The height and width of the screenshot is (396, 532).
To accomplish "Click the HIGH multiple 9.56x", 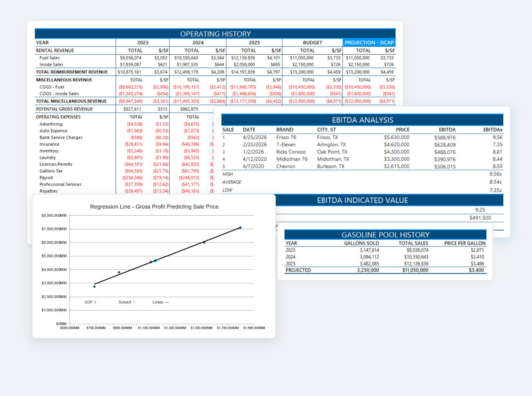I will coord(495,174).
